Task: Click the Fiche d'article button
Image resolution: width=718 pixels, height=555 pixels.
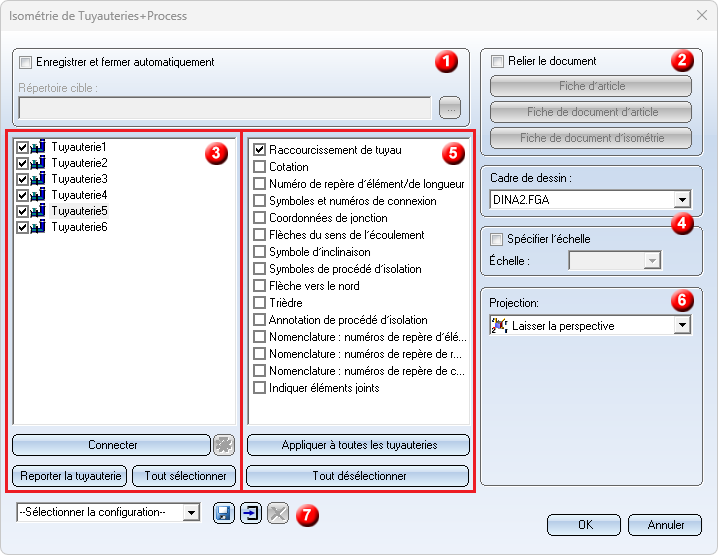Action: tap(591, 86)
